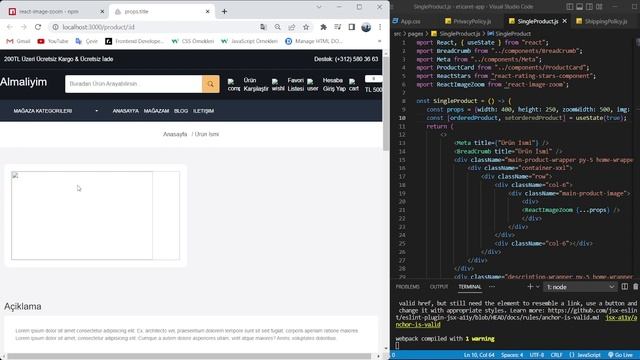This screenshot has height=360, width=640.
Task: Share this page using the share icon
Action: [x=291, y=27]
